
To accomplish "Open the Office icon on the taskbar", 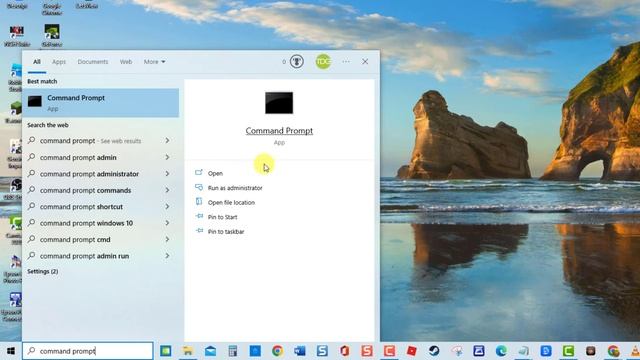I will click(344, 351).
